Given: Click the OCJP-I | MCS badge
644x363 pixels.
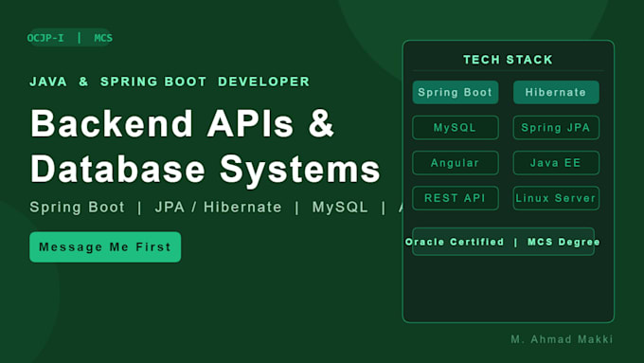Looking at the screenshot, I should point(69,38).
